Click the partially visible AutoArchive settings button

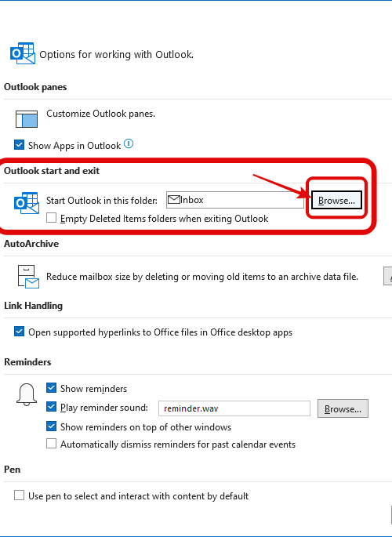click(x=387, y=276)
